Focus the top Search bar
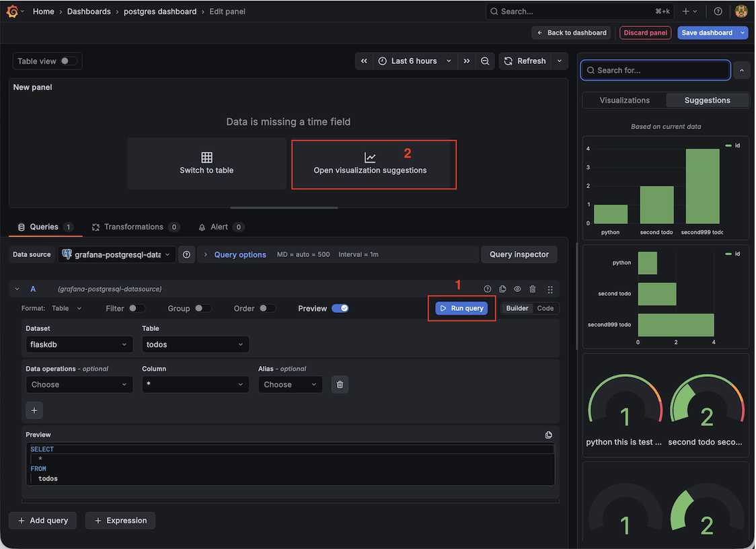 pos(580,11)
